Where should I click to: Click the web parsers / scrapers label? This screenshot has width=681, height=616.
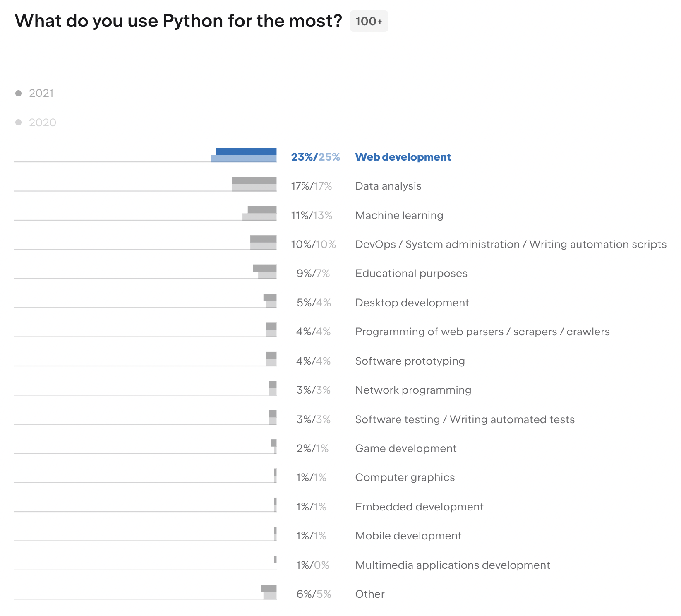482,332
